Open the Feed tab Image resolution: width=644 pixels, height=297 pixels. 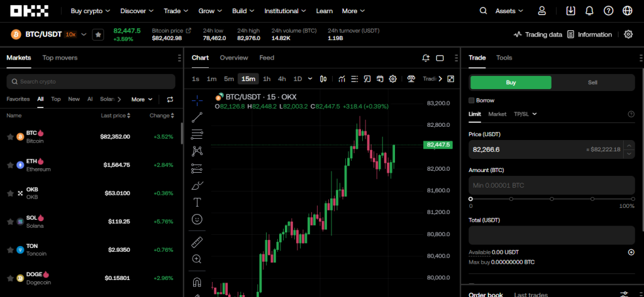[267, 58]
